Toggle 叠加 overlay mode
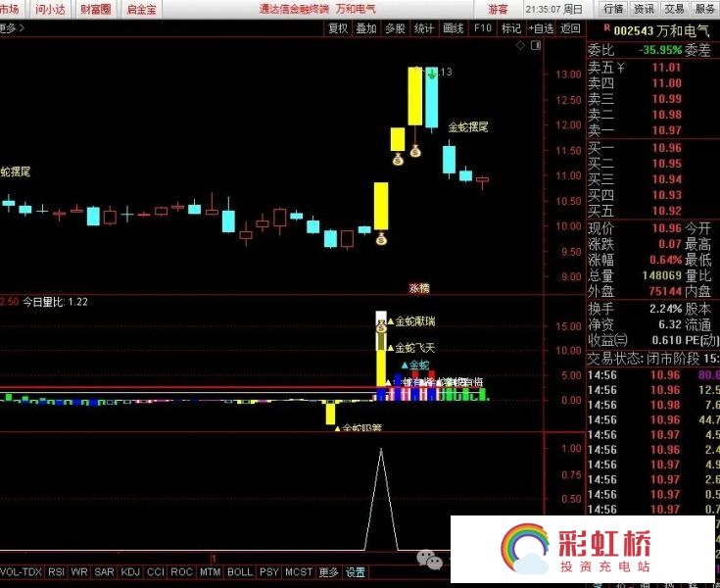The width and height of the screenshot is (720, 588). (x=365, y=28)
